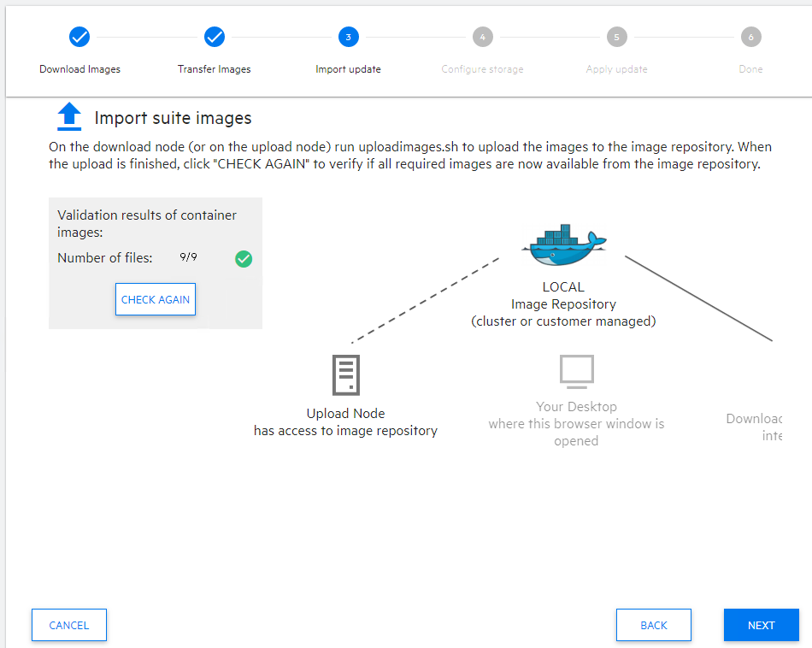Cancel the update wizard
The image size is (812, 648).
pyautogui.click(x=68, y=625)
